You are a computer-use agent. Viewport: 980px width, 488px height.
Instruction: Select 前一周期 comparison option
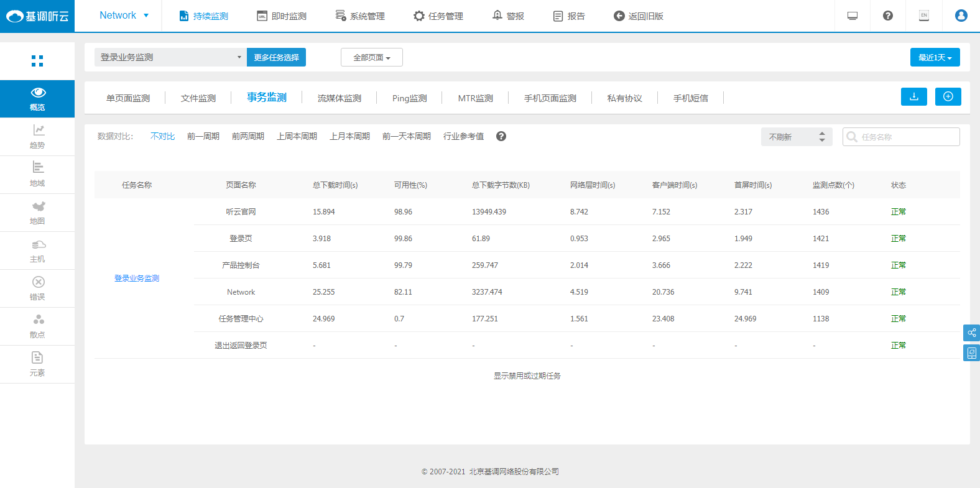pos(203,136)
